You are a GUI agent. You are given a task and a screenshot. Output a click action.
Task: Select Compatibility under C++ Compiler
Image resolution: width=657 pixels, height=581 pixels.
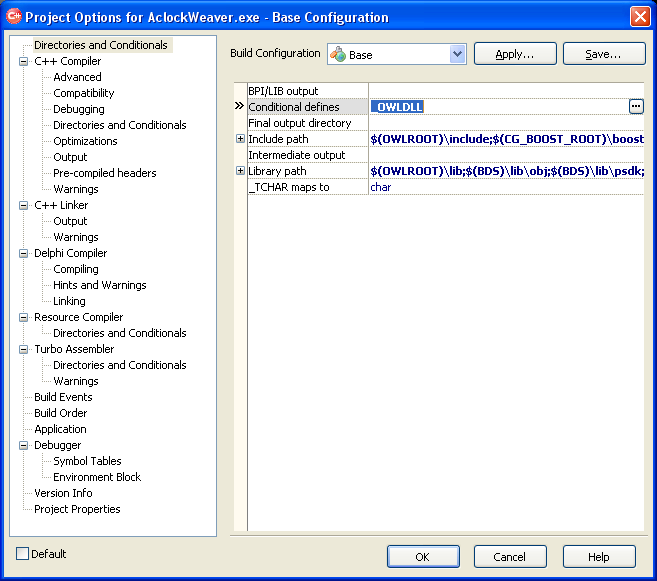pyautogui.click(x=84, y=93)
